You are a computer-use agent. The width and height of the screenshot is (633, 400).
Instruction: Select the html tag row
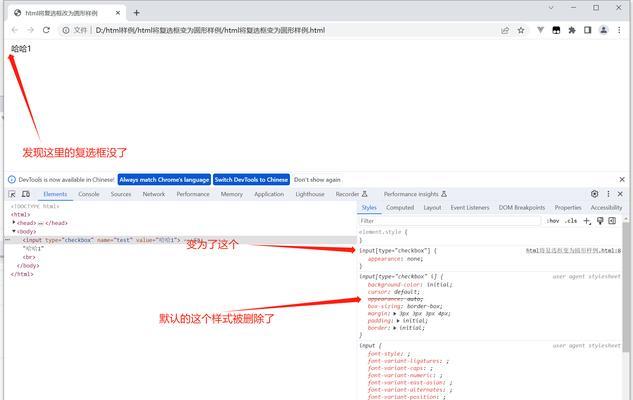click(x=21, y=214)
